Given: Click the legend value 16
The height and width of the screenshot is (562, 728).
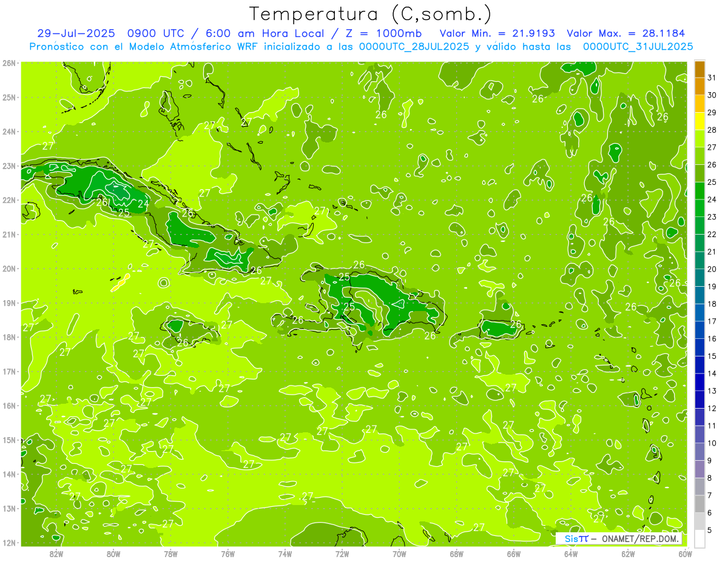Looking at the screenshot, I should [x=712, y=338].
